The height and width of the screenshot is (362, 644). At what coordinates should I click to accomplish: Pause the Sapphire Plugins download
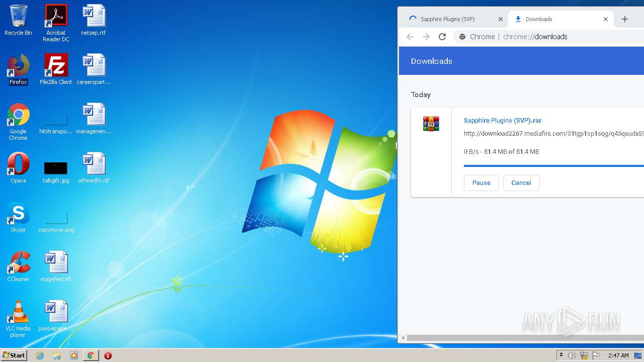click(481, 183)
